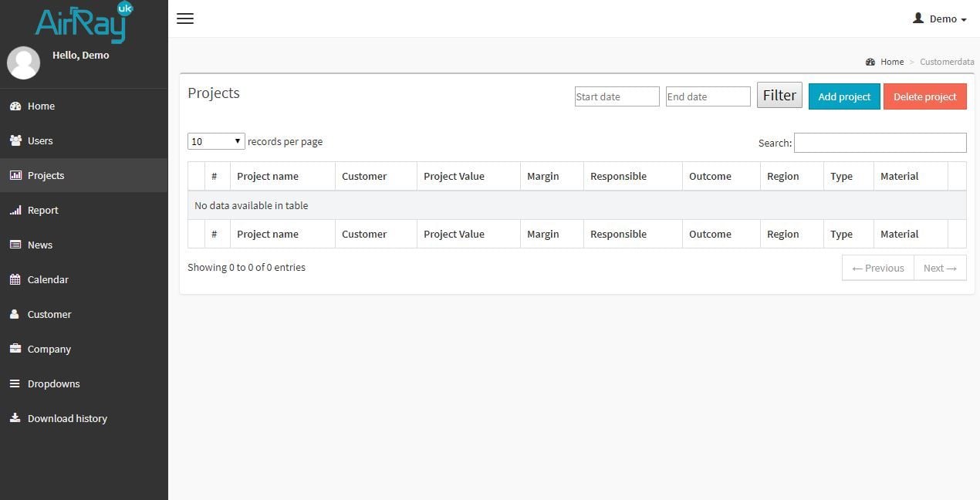Follow the Home breadcrumb link
This screenshot has width=980, height=500.
pos(891,62)
